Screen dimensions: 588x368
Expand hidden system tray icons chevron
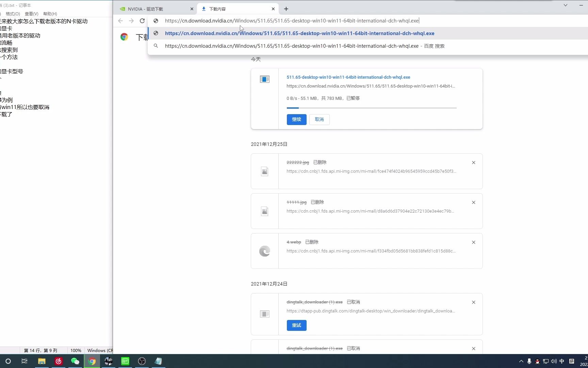pyautogui.click(x=521, y=361)
